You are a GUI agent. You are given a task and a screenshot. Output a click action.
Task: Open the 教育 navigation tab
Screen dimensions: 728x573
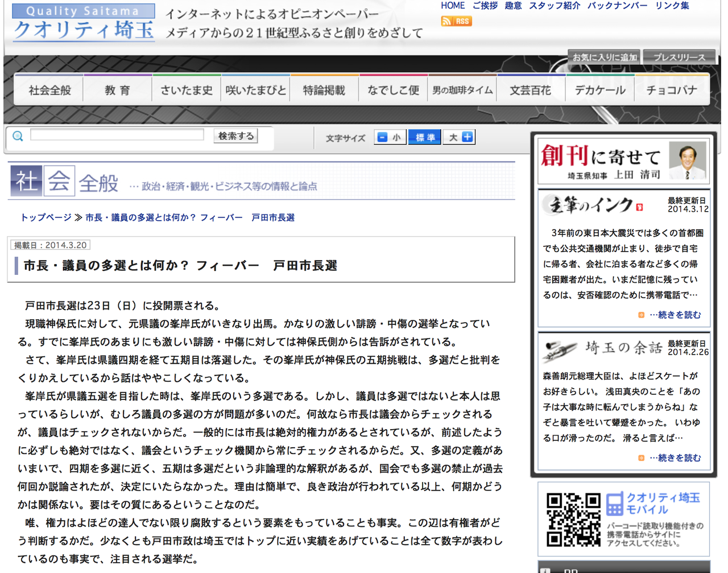(x=118, y=90)
